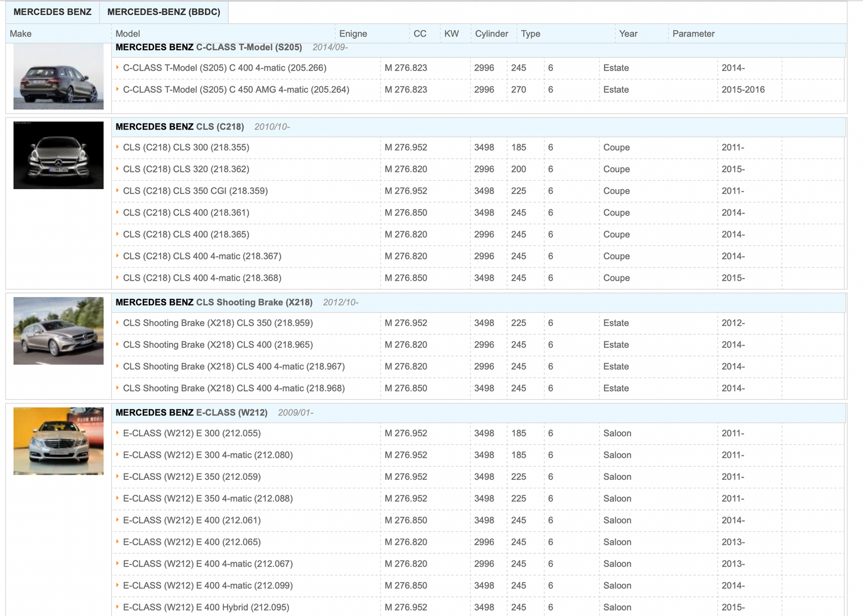Open the E-CLASS W212 car thumbnail

point(59,441)
